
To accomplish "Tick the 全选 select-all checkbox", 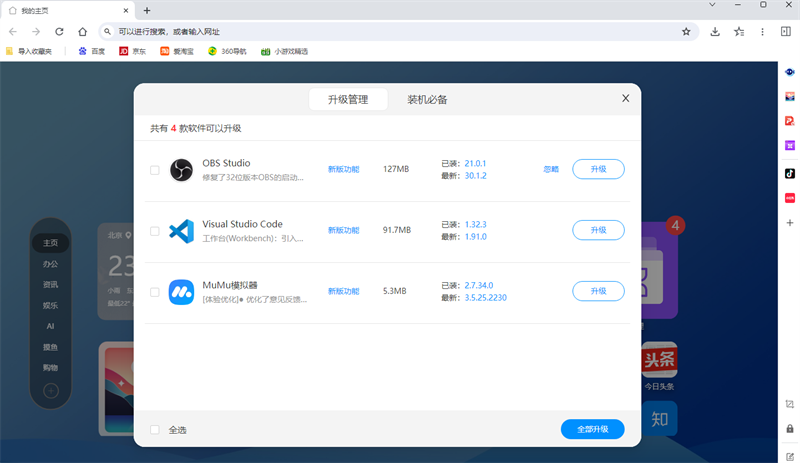I will click(x=155, y=430).
